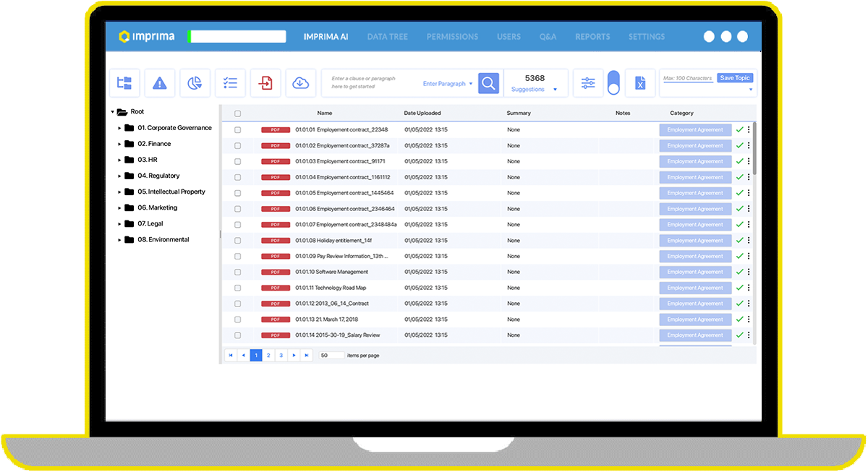Screen dimensions: 868x472
Task: Click Employment Agreement tag for Employement contract_2348484a
Action: click(x=695, y=225)
